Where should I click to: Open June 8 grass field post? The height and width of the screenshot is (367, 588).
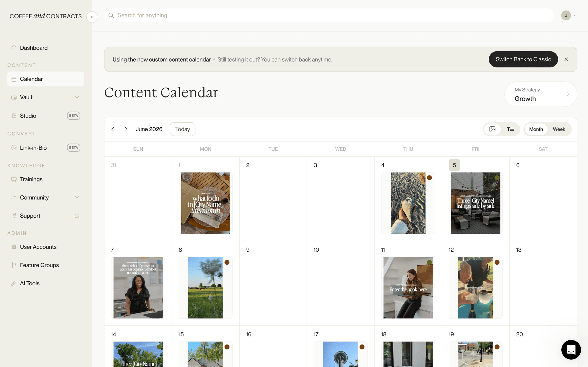[205, 288]
